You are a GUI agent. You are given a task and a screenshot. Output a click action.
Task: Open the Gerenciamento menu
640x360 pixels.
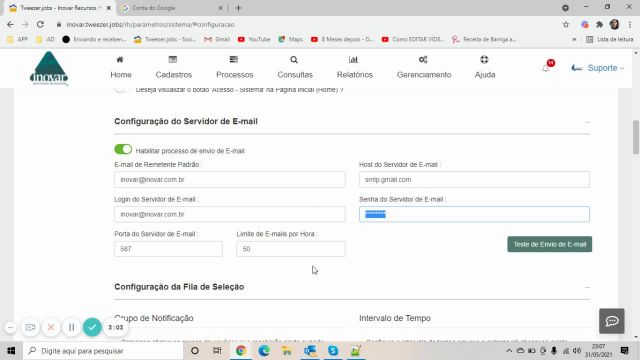(424, 67)
